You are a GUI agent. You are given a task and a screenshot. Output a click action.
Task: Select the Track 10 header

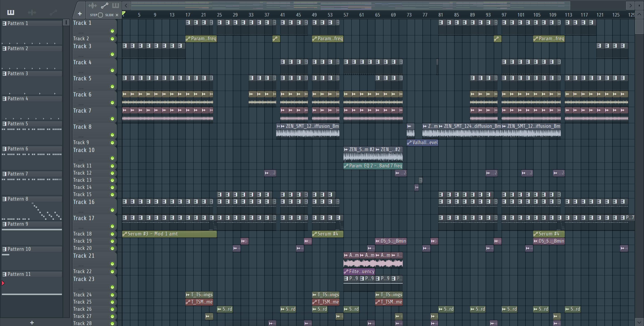[x=95, y=154]
